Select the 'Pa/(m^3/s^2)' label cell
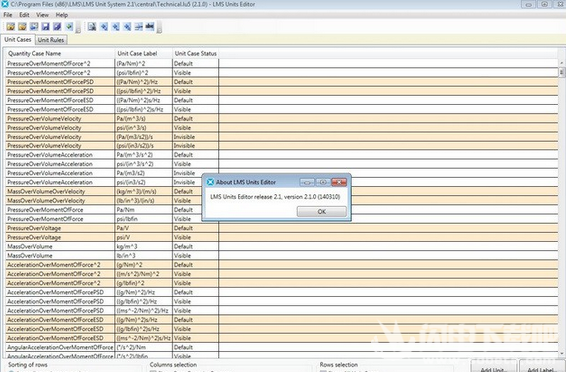This screenshot has height=372, width=566. pos(144,155)
